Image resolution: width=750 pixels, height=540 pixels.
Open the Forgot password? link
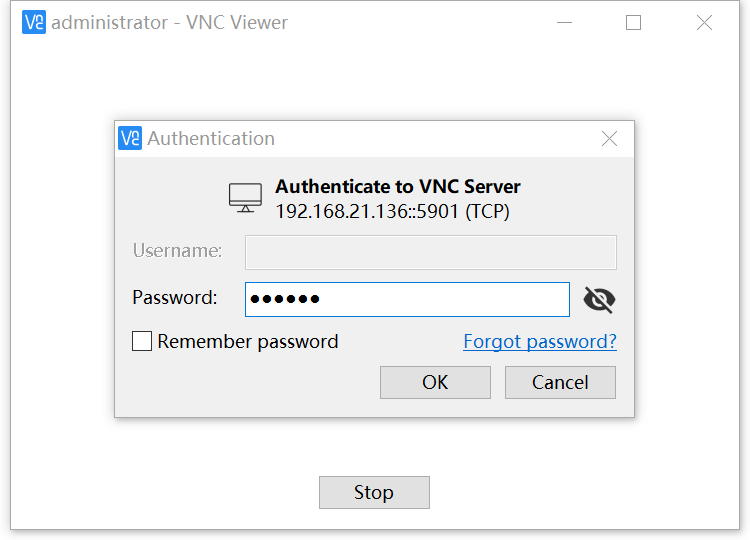coord(540,342)
